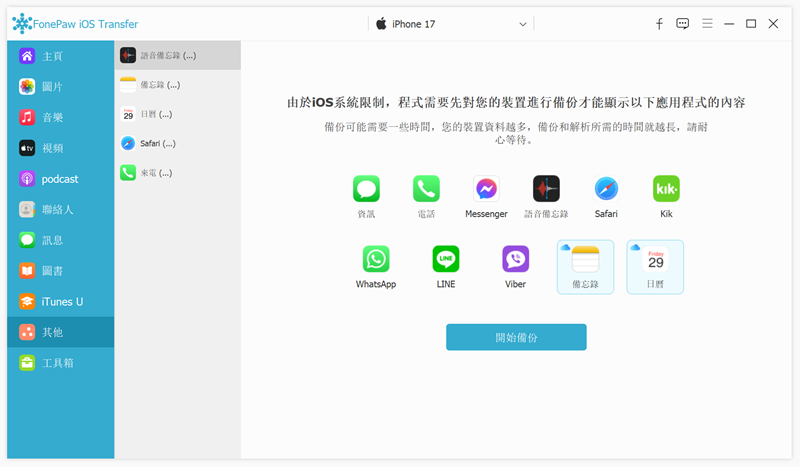Click the Facebook icon in title bar
This screenshot has width=800, height=467.
(659, 23)
